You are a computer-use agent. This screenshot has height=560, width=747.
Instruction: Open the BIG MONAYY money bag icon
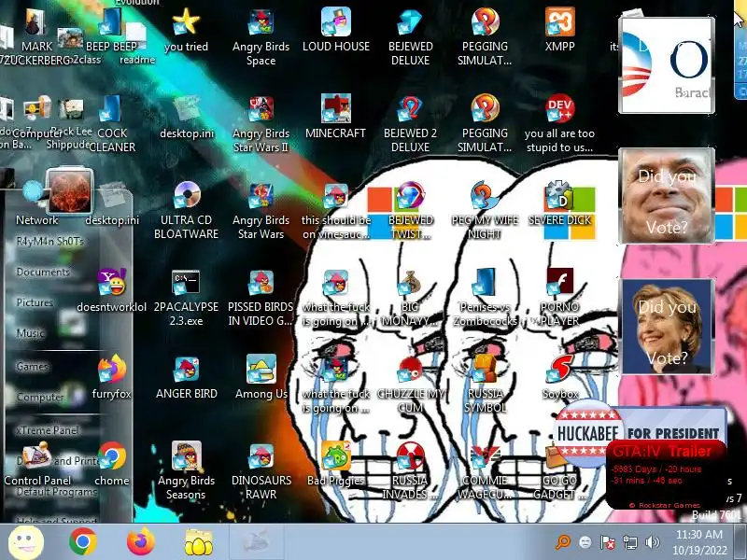[410, 283]
